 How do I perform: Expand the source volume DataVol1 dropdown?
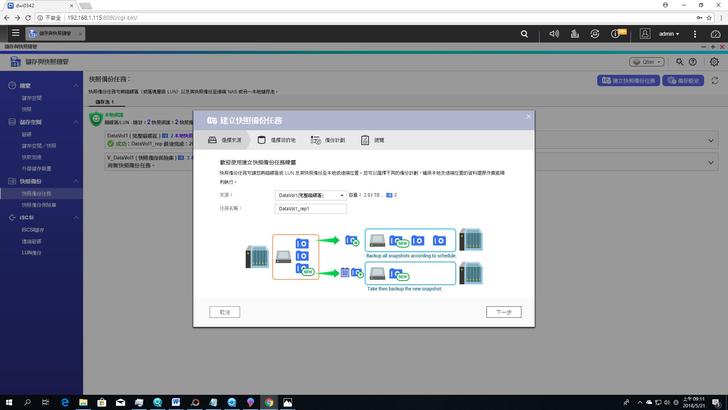tap(341, 195)
